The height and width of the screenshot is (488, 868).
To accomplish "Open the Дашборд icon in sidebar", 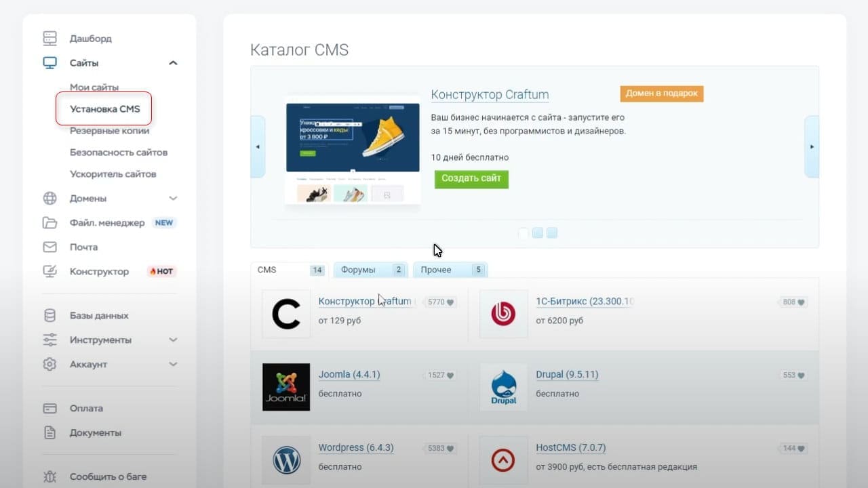I will point(50,39).
